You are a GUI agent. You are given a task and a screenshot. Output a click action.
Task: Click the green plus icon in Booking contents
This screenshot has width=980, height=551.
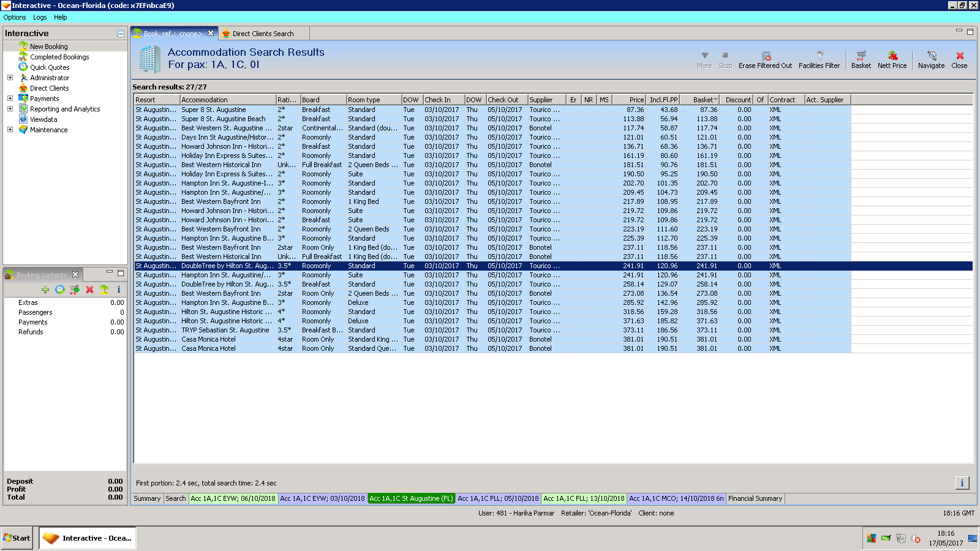pos(45,290)
